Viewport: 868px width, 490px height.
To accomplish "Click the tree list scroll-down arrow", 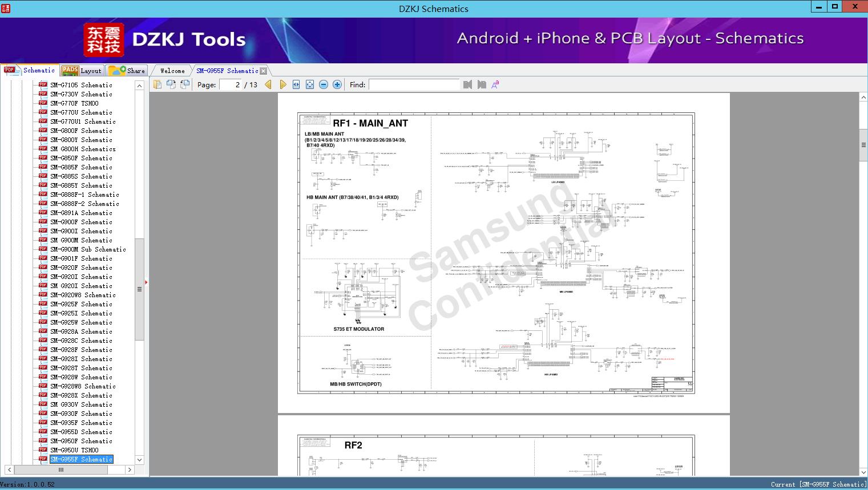I will tap(139, 460).
